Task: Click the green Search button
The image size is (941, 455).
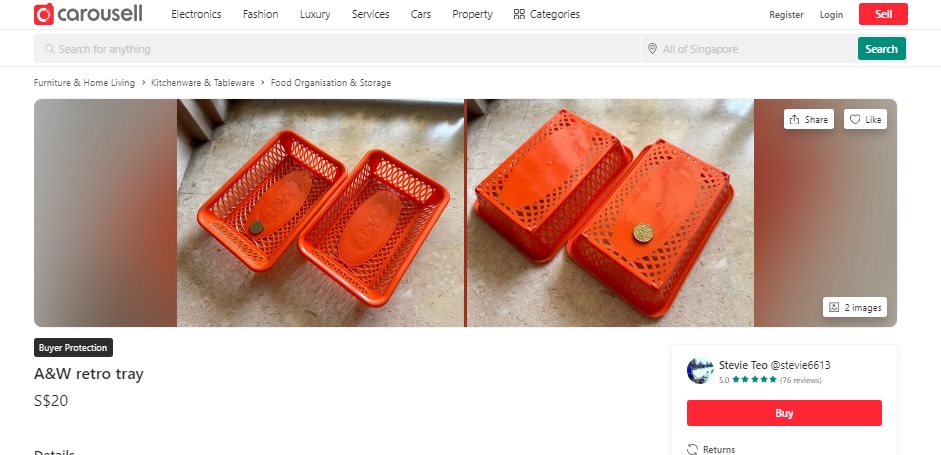Action: click(x=882, y=49)
